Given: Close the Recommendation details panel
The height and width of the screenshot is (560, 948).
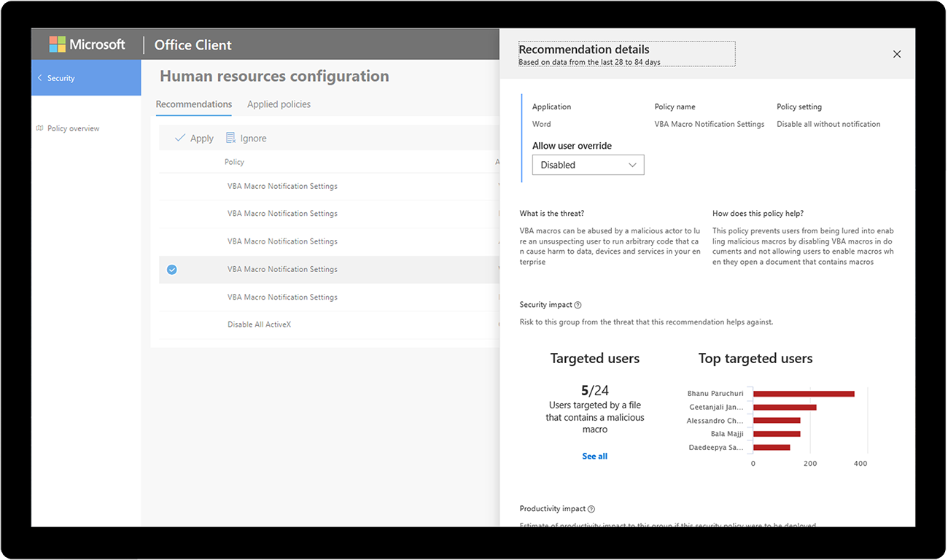Looking at the screenshot, I should (897, 54).
